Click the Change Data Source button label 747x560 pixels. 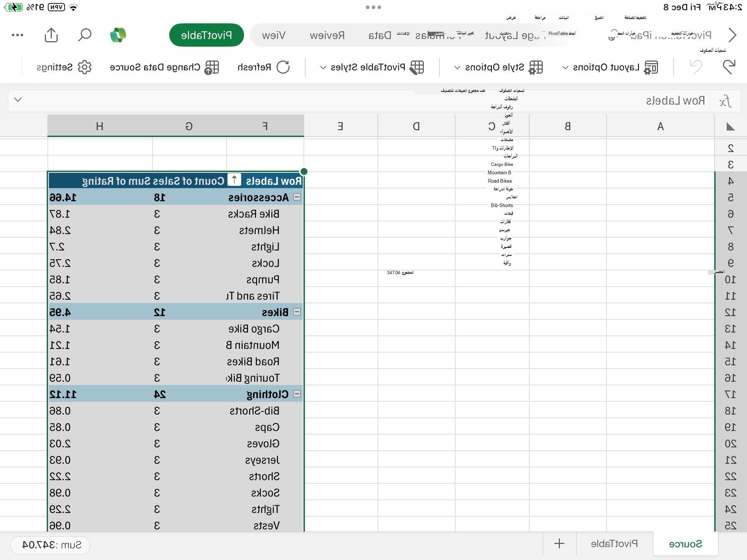pyautogui.click(x=155, y=67)
